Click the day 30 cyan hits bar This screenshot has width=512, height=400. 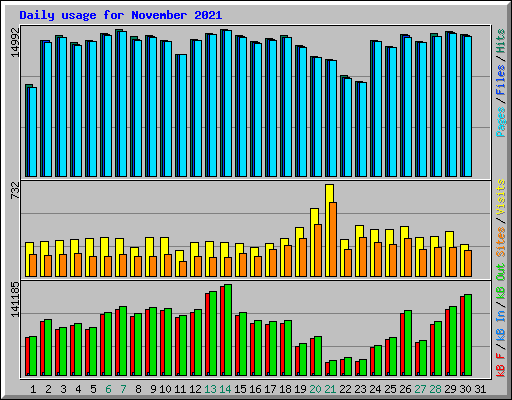coord(468,106)
